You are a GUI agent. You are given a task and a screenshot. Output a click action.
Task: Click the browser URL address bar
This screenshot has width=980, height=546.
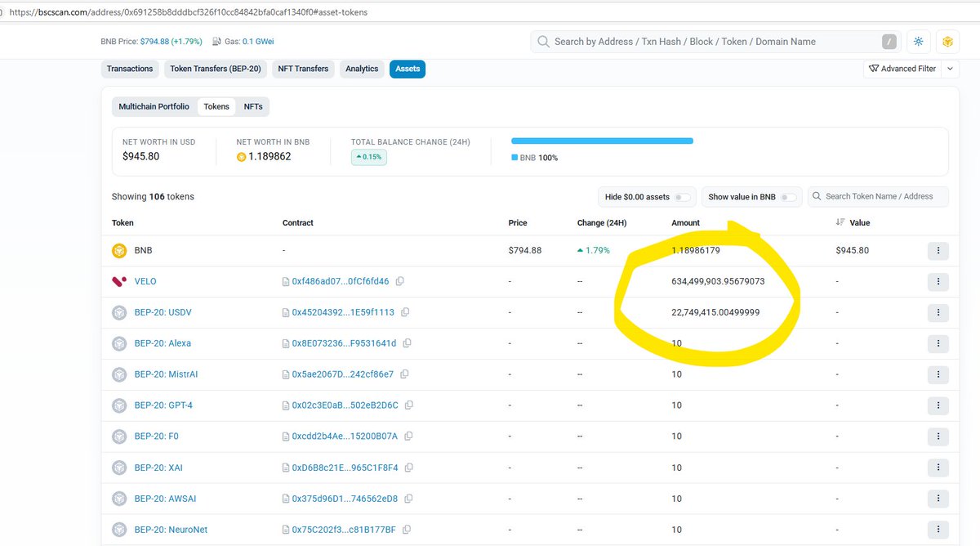(490, 11)
